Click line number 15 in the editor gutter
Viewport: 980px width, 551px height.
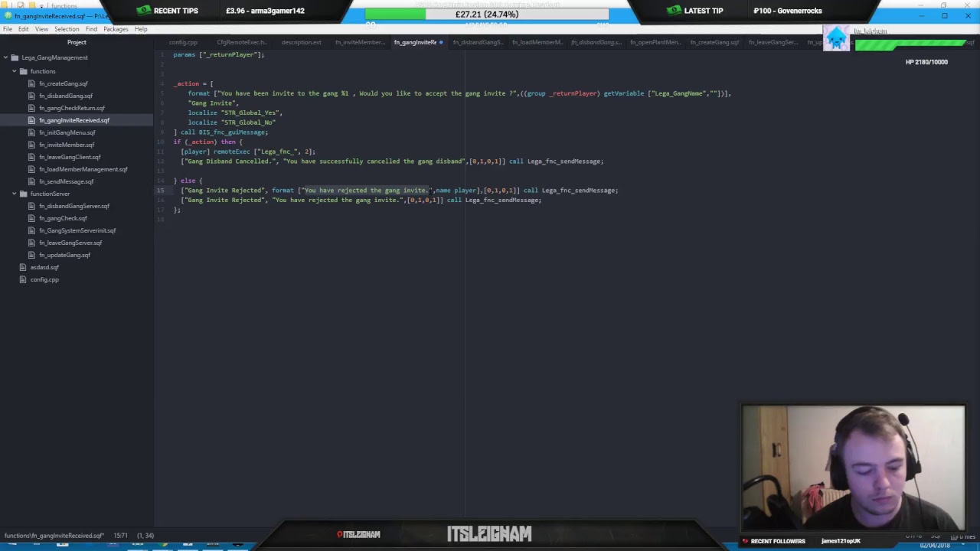(161, 191)
